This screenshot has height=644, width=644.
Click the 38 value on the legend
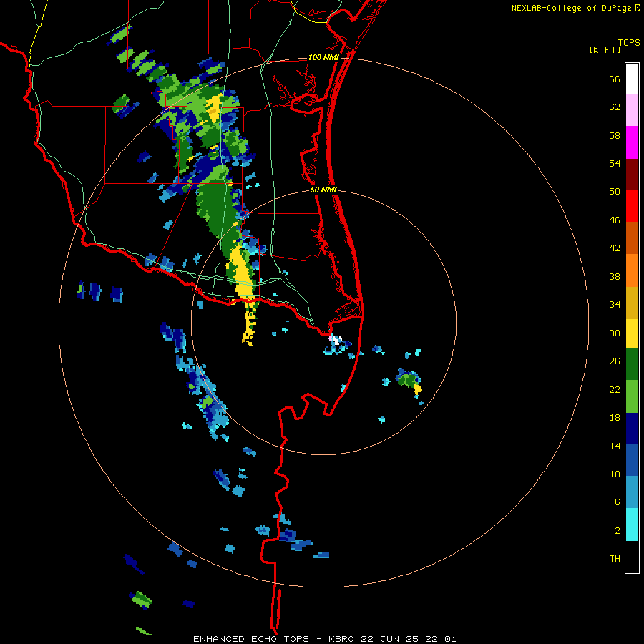coord(615,277)
